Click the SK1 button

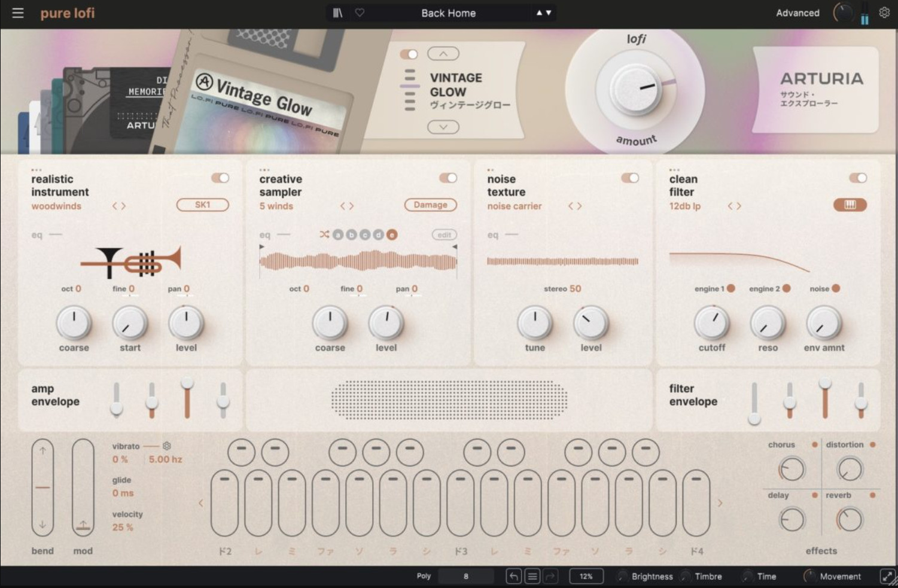[x=203, y=205]
